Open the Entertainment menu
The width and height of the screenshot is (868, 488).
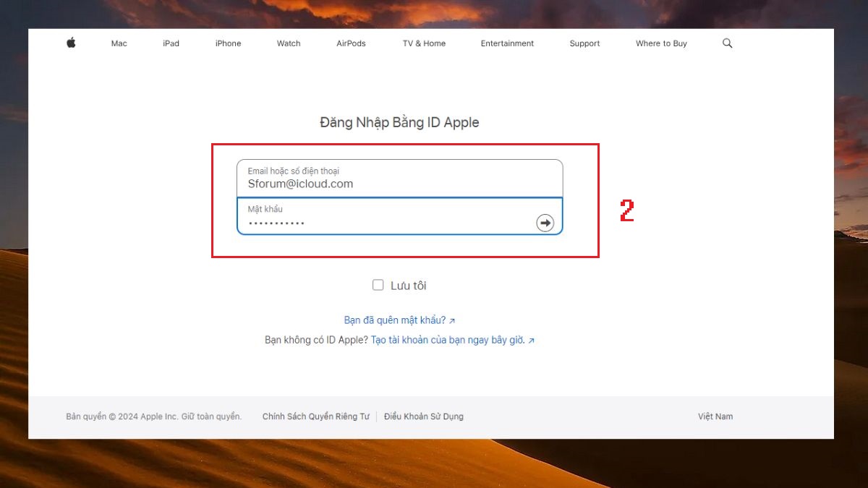click(507, 43)
